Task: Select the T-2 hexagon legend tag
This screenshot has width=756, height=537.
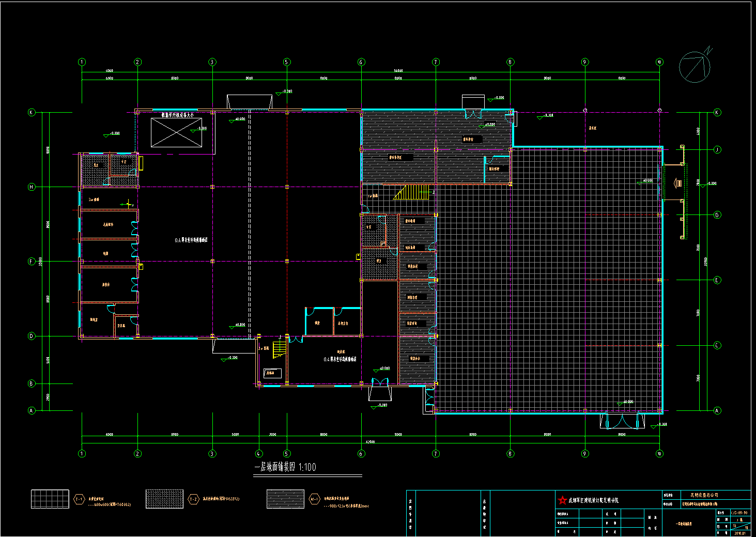Action: pyautogui.click(x=193, y=499)
